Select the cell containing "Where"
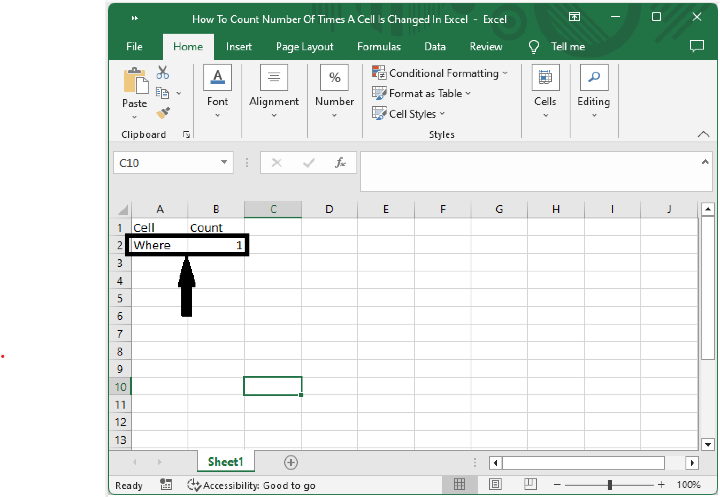The height and width of the screenshot is (497, 720). coord(159,245)
